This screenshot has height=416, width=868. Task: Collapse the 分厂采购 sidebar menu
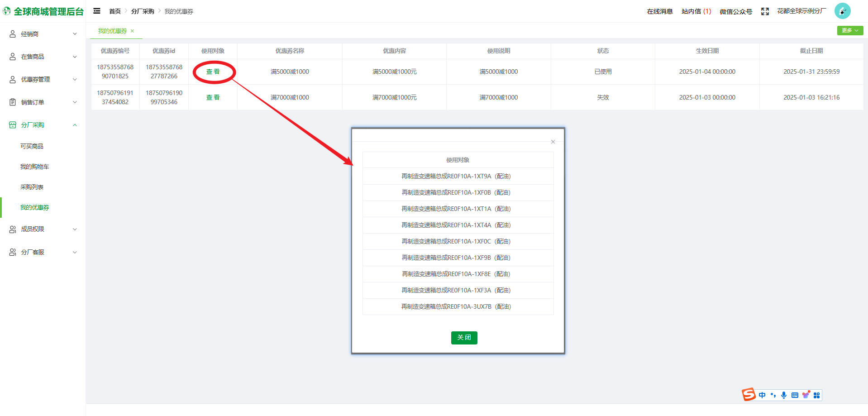[43, 125]
